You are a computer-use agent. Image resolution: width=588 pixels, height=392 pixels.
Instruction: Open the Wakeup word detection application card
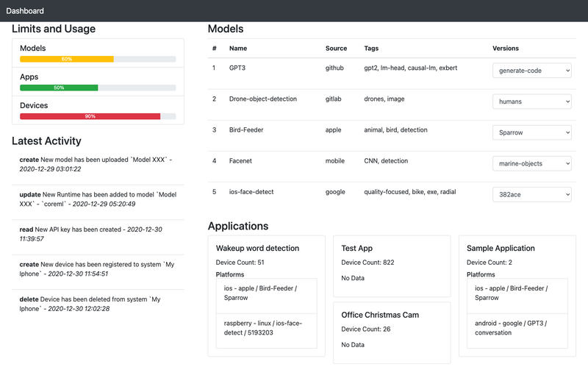(267, 296)
